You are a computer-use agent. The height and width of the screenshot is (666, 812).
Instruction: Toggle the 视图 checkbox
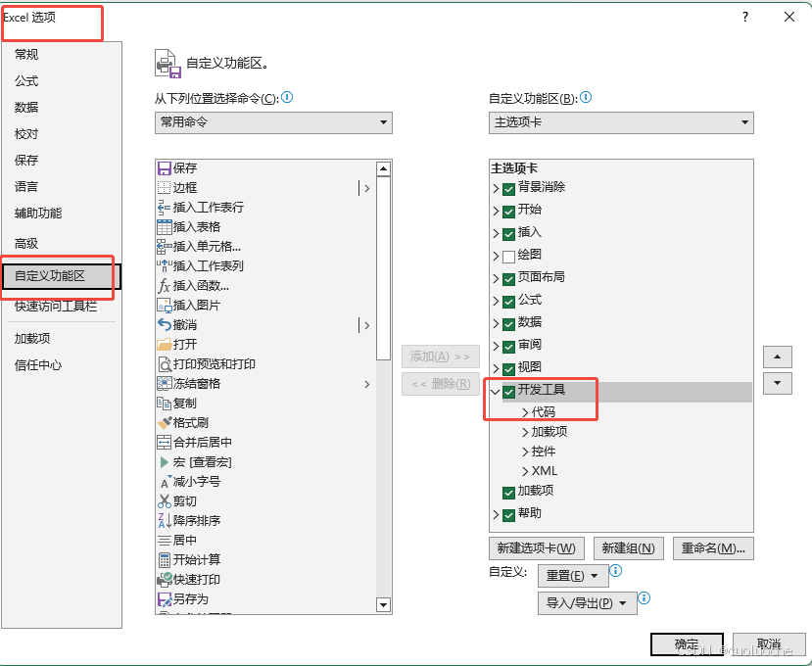tap(508, 368)
